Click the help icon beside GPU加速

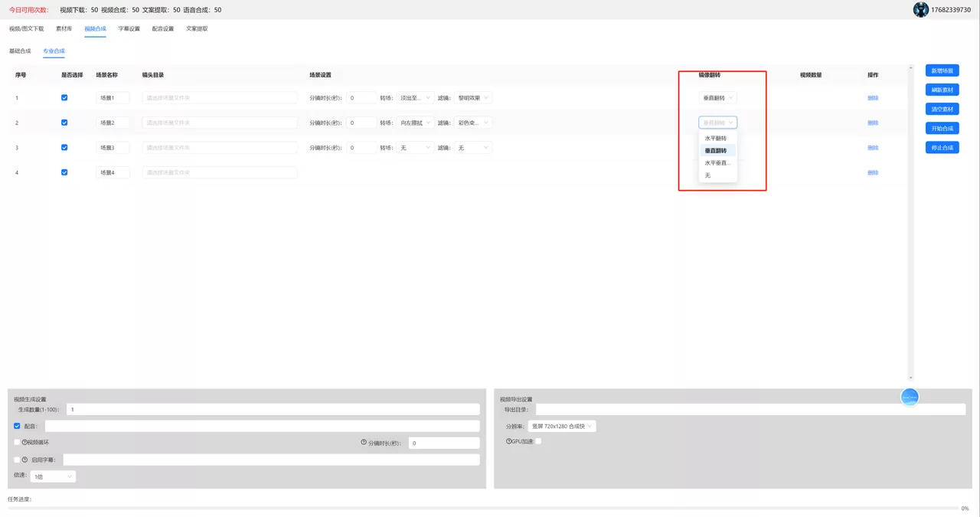(508, 441)
